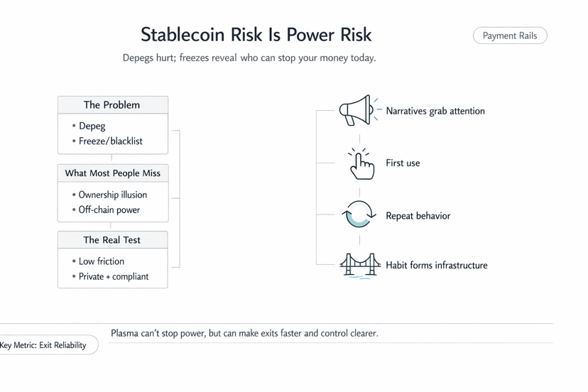Click the Ownership illusion bullet

coord(112,195)
